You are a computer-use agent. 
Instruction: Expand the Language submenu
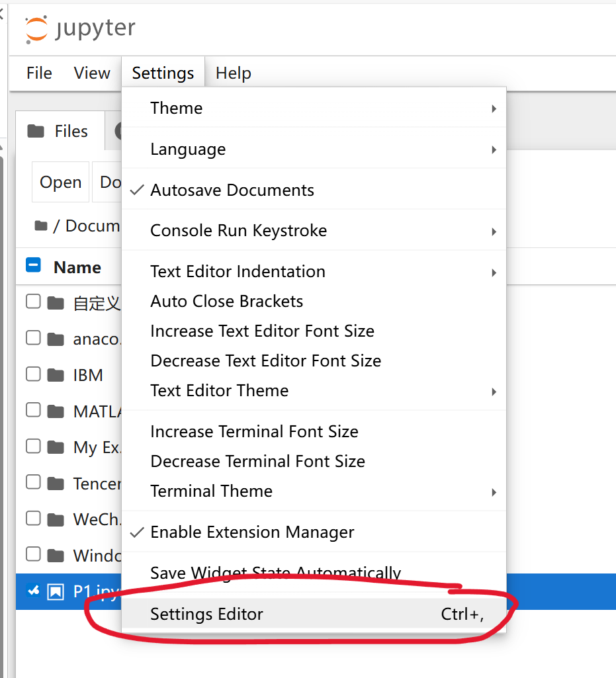pyautogui.click(x=314, y=149)
